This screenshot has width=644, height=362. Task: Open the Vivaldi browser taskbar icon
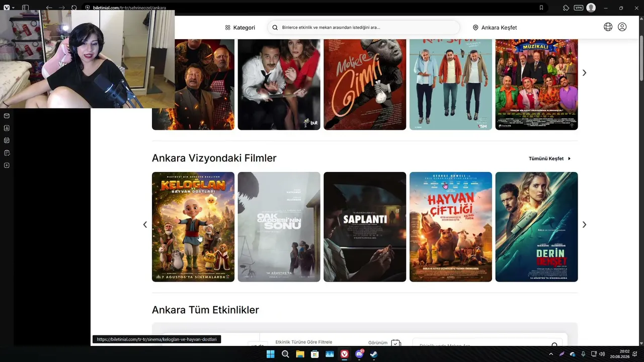344,354
